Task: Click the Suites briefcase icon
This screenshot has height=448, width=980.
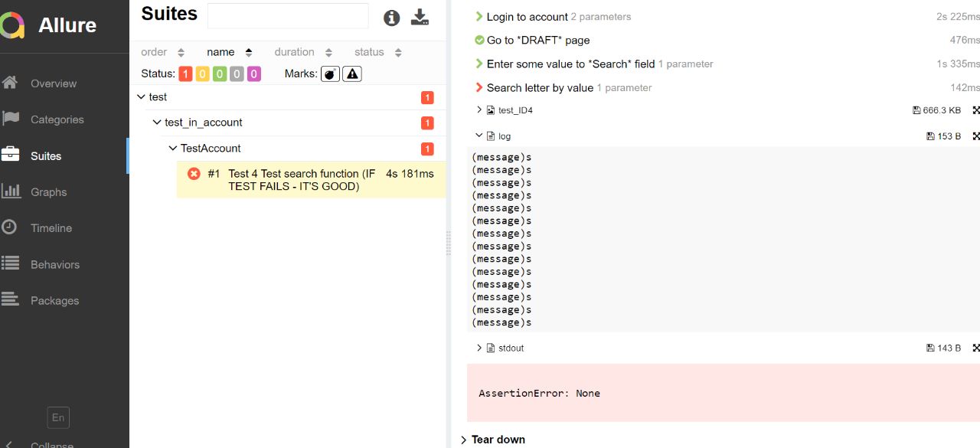Action: click(10, 155)
